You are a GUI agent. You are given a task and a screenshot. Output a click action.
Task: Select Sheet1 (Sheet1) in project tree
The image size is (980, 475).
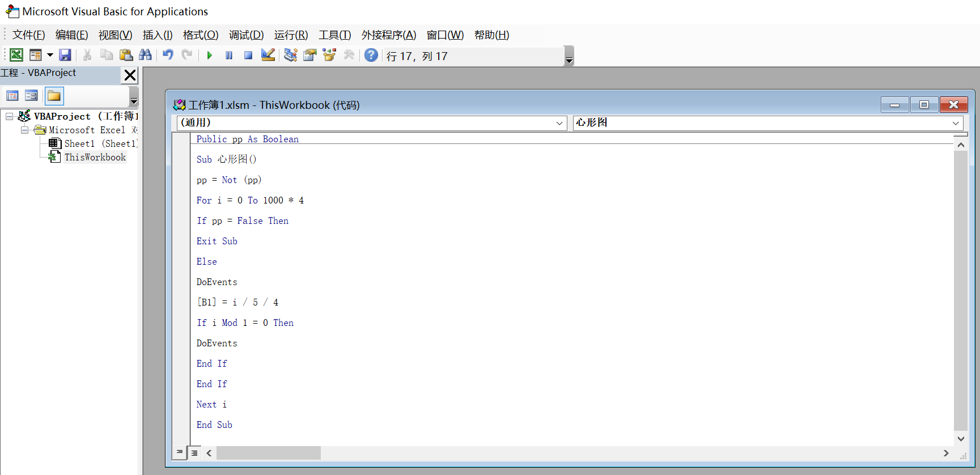point(100,144)
